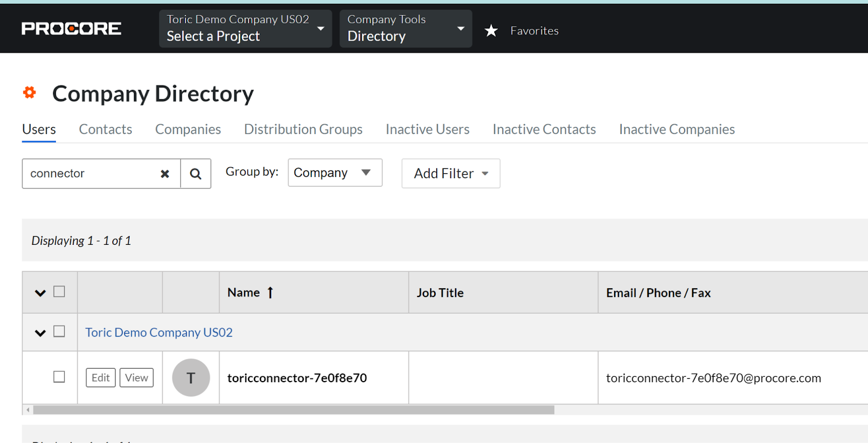This screenshot has height=443, width=868.
Task: Open the Company Tools Directory dropdown
Action: [x=406, y=29]
